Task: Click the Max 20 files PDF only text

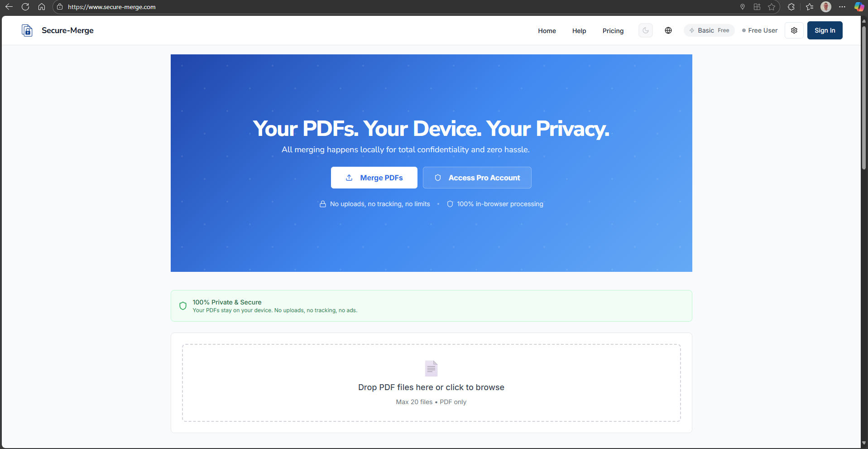Action: click(x=431, y=402)
